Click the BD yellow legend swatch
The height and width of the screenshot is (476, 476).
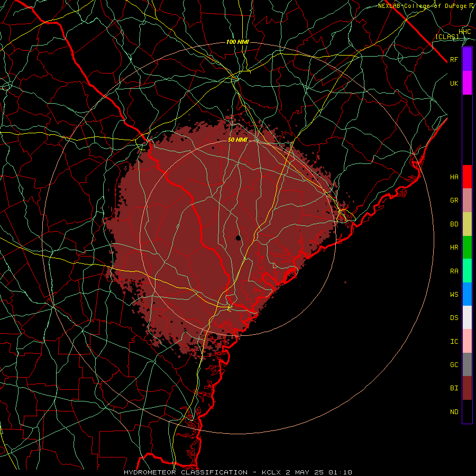(x=467, y=224)
